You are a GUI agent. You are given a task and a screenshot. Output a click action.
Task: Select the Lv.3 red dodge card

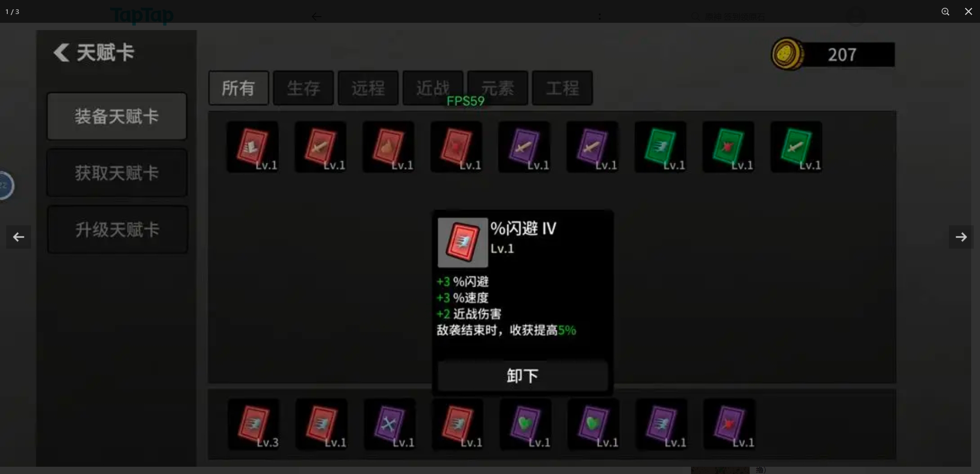[254, 424]
